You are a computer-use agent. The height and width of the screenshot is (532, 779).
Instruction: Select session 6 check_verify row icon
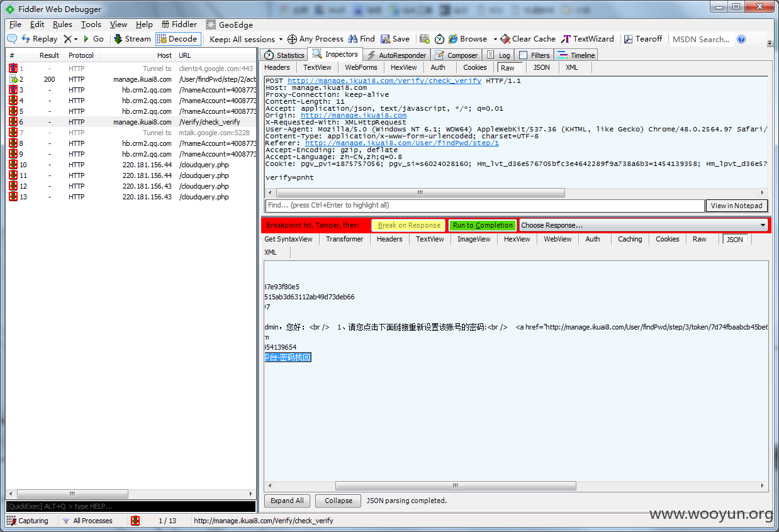(13, 122)
